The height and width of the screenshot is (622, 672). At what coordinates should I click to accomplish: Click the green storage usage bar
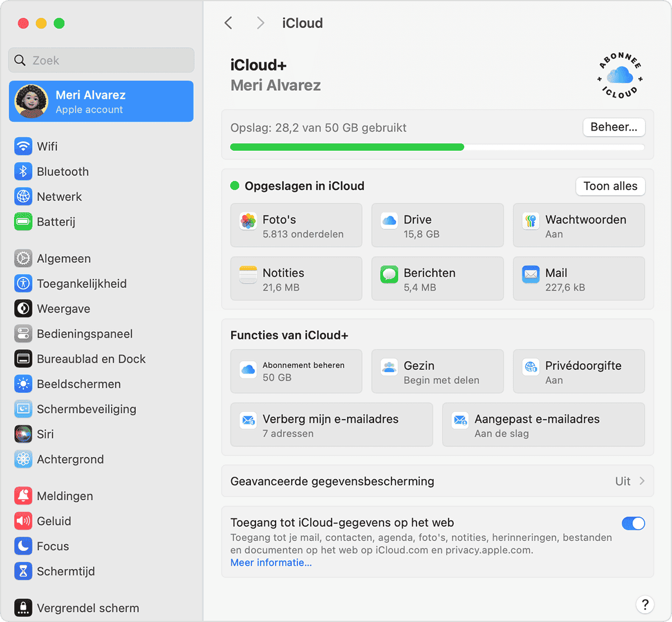(x=347, y=147)
